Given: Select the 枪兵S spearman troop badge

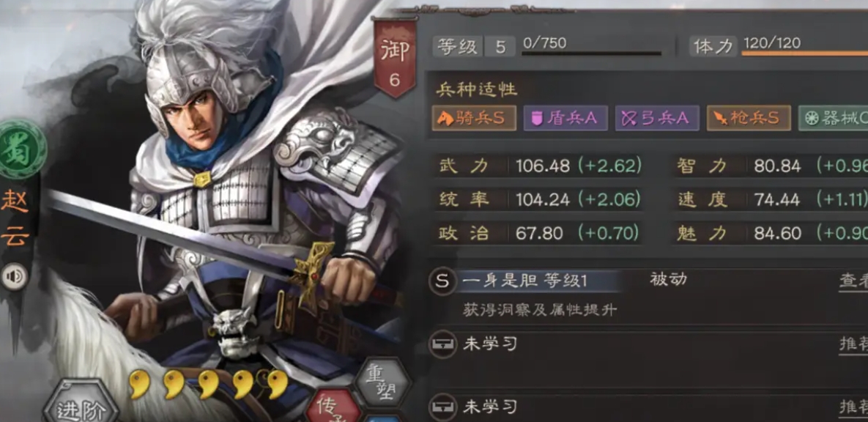Looking at the screenshot, I should pyautogui.click(x=749, y=118).
